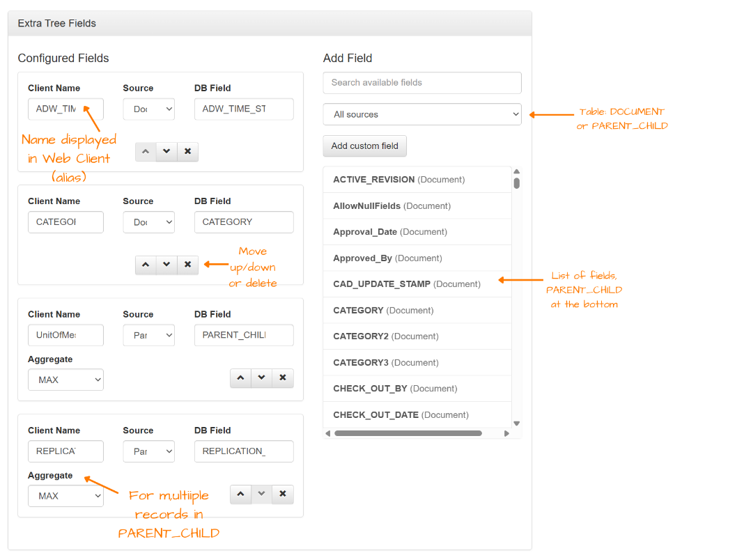The width and height of the screenshot is (744, 560).
Task: Edit Client Name UnitOfMeasure input
Action: click(x=66, y=335)
